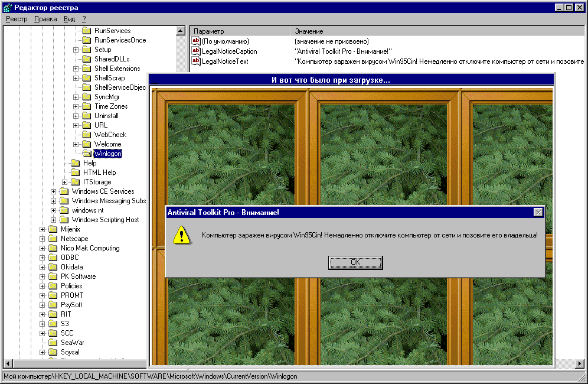Click the Uninstall folder icon
Viewport: 588px width, 384px height.
pyautogui.click(x=87, y=116)
